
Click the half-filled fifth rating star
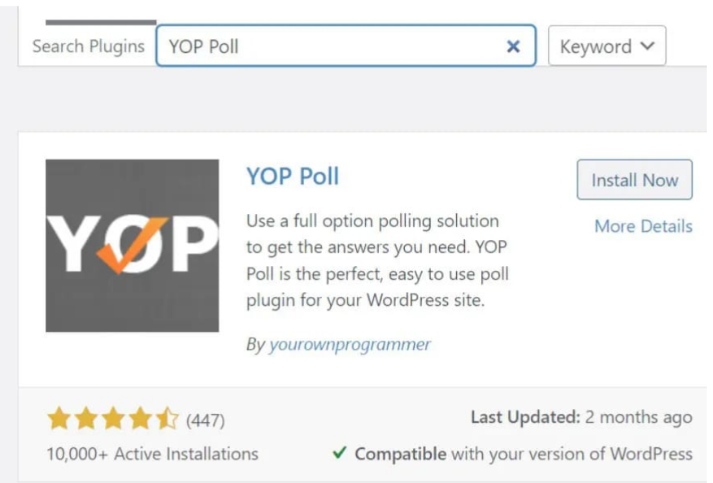[x=167, y=418]
